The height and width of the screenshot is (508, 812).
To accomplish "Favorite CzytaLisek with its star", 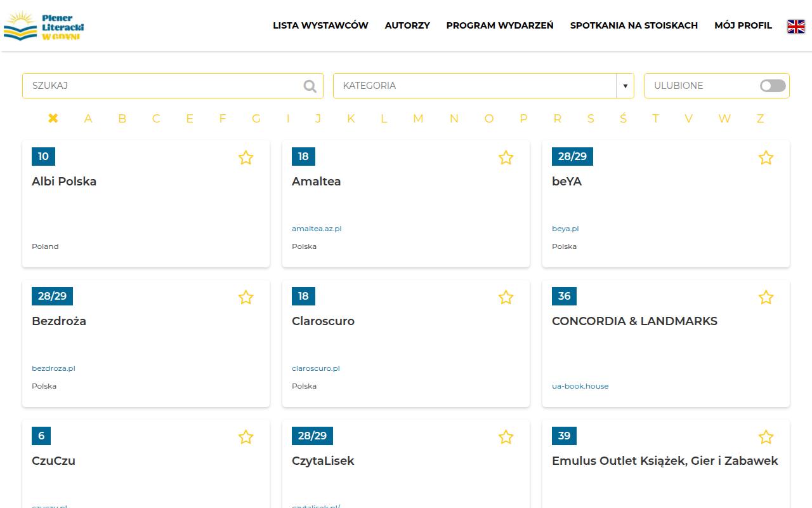I will (x=506, y=437).
